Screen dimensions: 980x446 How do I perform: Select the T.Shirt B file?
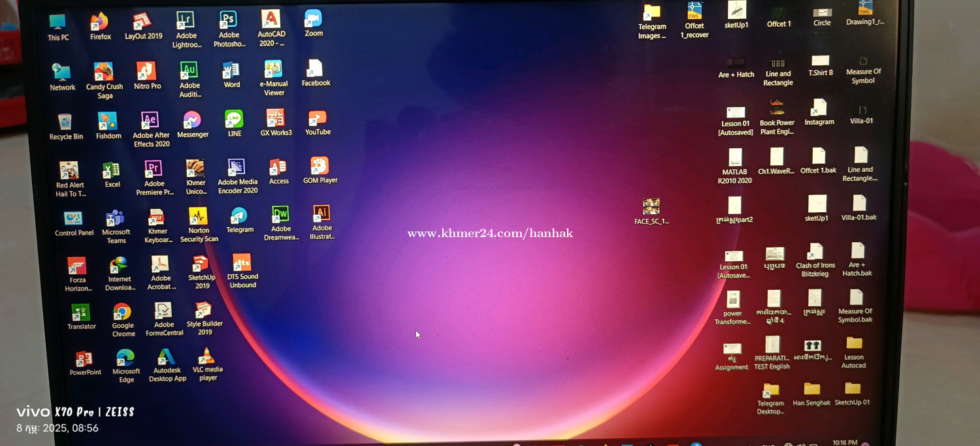point(821,66)
